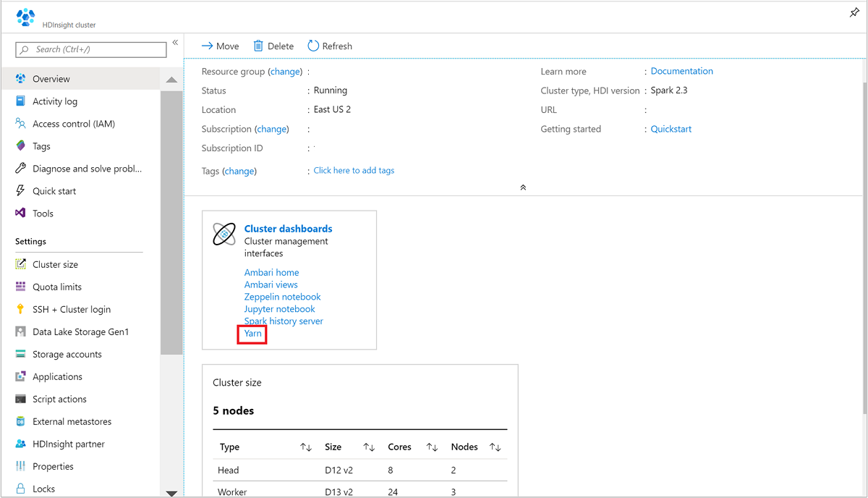
Task: Toggle sort order on Nodes column
Action: pos(495,447)
